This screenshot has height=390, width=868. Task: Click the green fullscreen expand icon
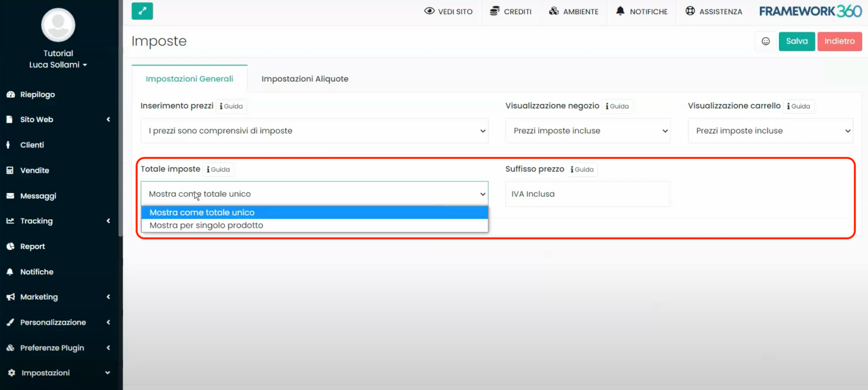142,11
